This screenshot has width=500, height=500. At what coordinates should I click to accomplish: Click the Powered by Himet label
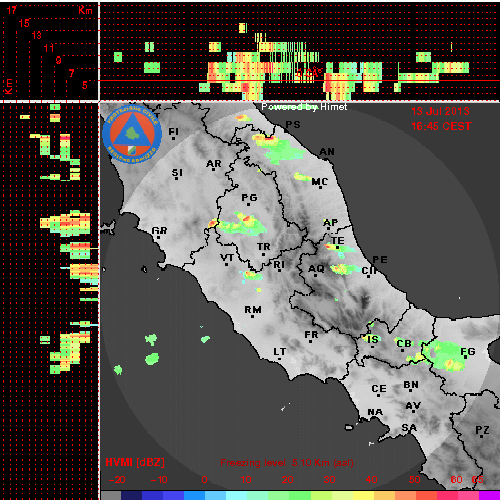[304, 107]
